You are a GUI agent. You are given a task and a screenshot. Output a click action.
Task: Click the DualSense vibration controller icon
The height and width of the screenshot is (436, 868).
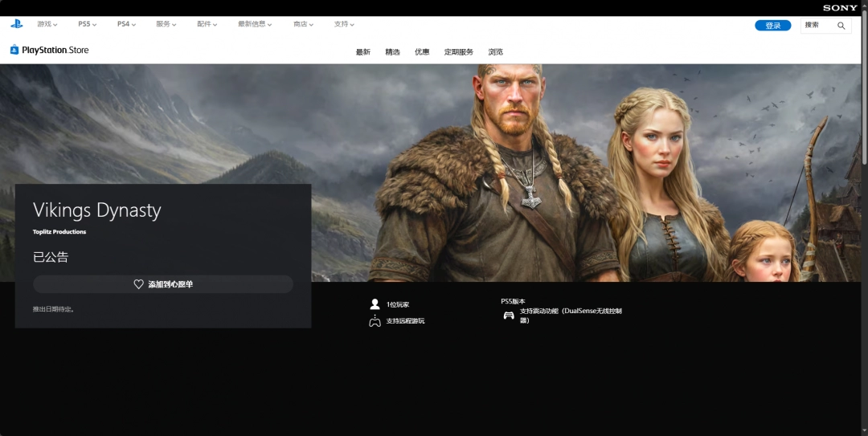[x=509, y=316]
